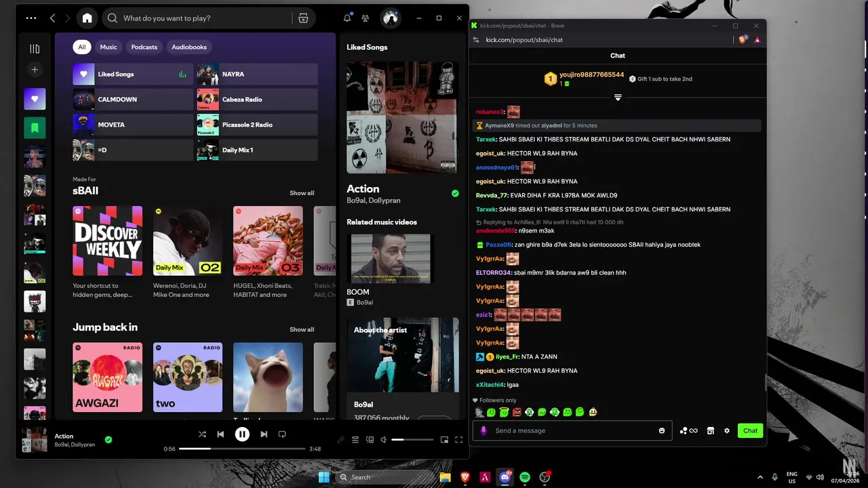Open Liked Songs heart in sidebar
This screenshot has width=868, height=488.
click(35, 99)
